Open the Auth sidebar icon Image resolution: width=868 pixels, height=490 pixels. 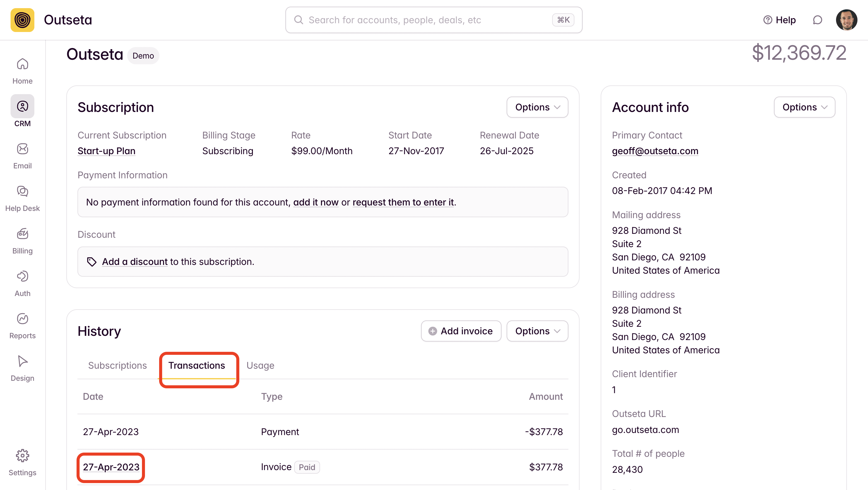22,283
